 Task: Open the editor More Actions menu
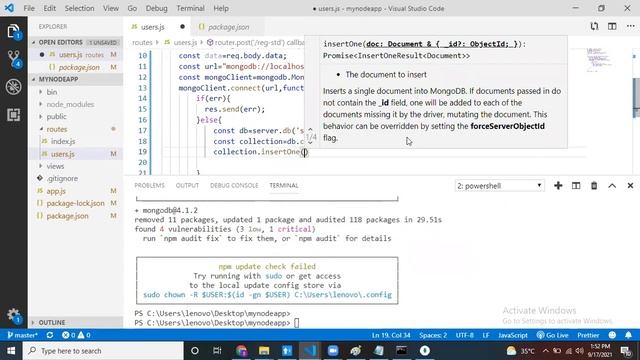(x=630, y=27)
